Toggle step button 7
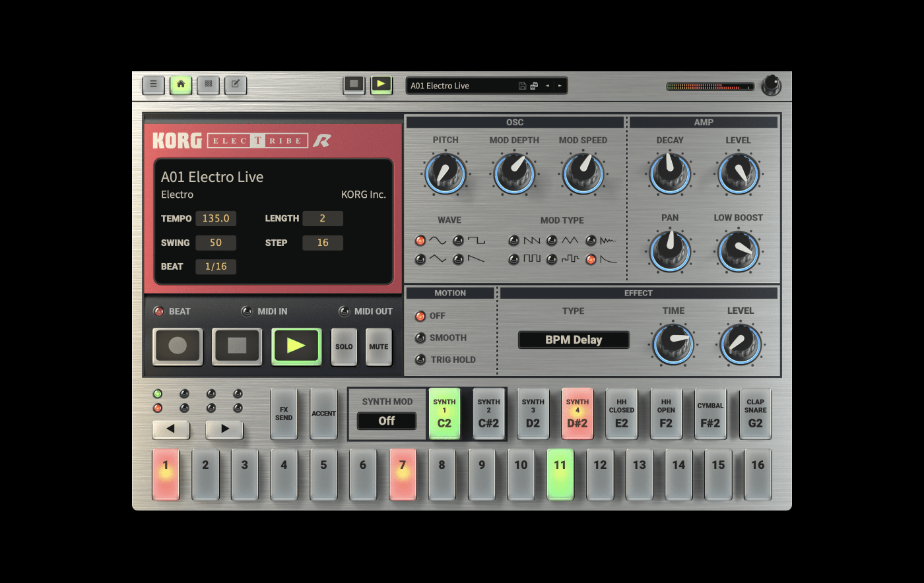Screen dimensions: 924x583 pyautogui.click(x=403, y=474)
